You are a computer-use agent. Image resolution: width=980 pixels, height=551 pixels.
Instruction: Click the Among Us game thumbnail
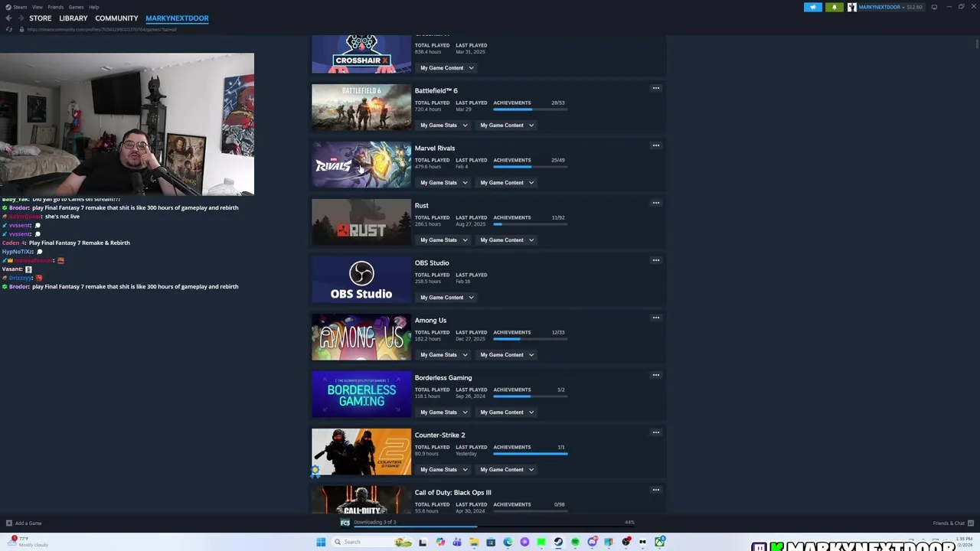click(x=361, y=337)
